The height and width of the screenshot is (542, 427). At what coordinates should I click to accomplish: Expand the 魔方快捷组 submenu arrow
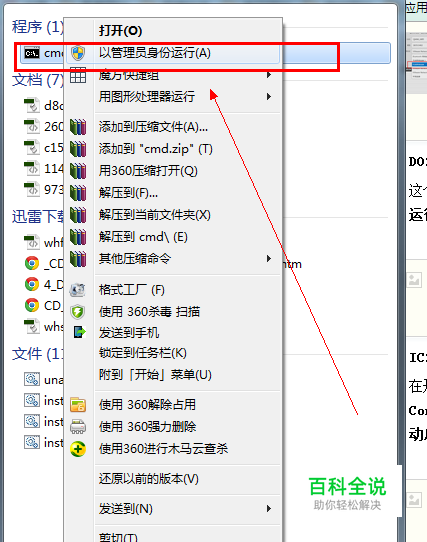click(x=269, y=75)
